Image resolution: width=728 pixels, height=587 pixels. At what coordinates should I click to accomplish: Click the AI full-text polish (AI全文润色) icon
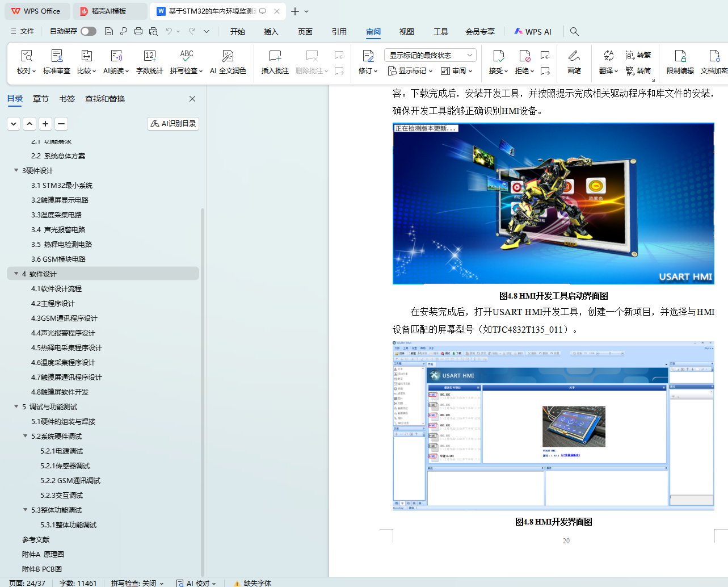pos(228,56)
